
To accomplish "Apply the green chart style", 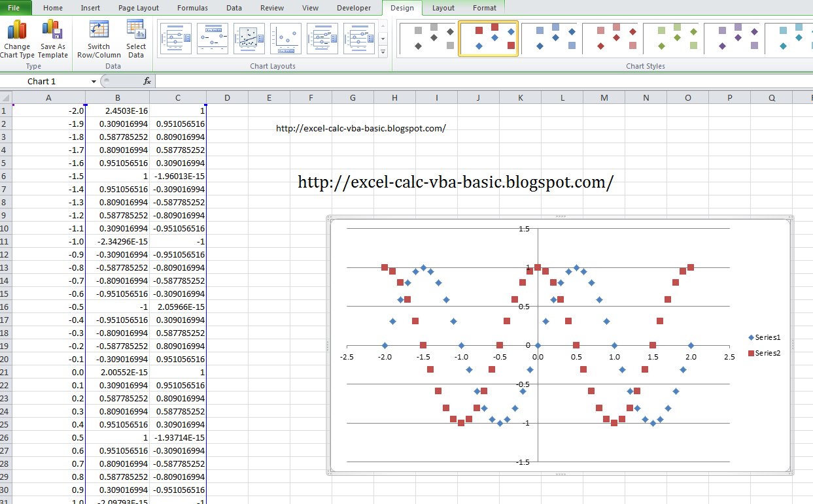I will click(671, 38).
